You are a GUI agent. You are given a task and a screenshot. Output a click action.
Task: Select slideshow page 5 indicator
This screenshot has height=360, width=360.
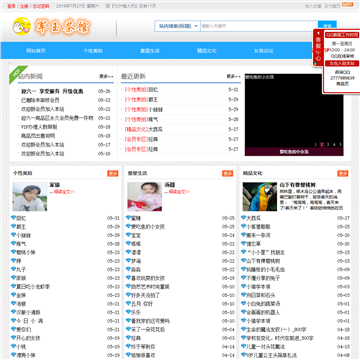pos(340,144)
